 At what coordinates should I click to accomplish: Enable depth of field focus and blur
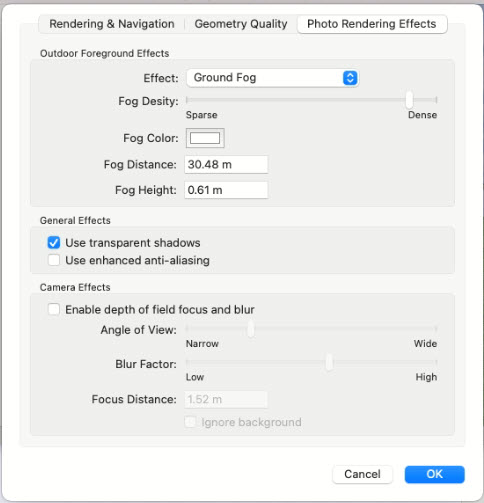point(54,309)
